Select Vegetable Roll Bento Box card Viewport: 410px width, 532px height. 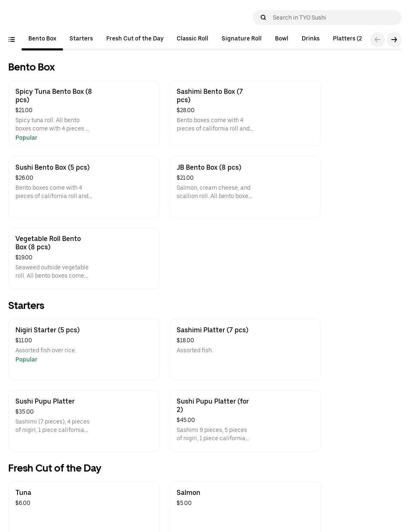click(x=84, y=258)
